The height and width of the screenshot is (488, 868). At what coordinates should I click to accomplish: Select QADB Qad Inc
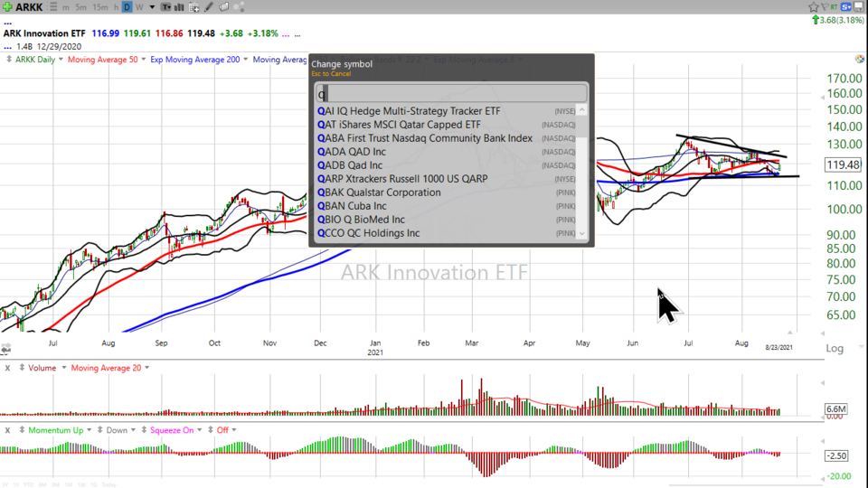pyautogui.click(x=446, y=165)
